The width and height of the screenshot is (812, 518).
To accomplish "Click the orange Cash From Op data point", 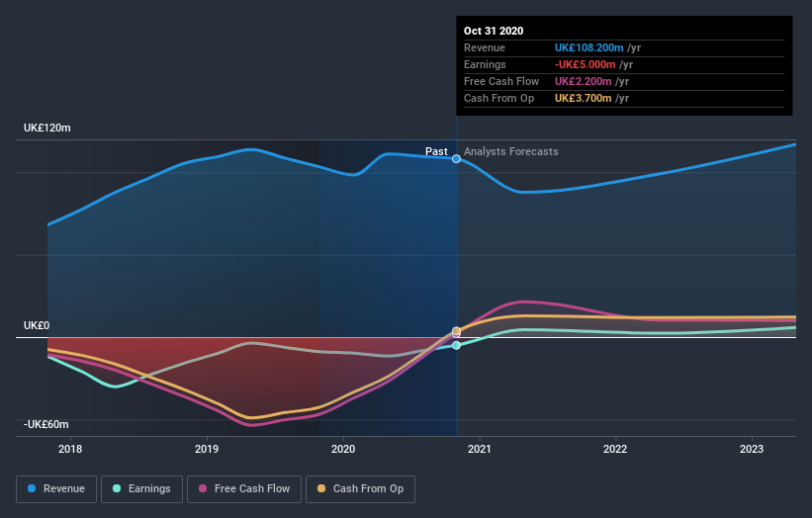I will [456, 331].
